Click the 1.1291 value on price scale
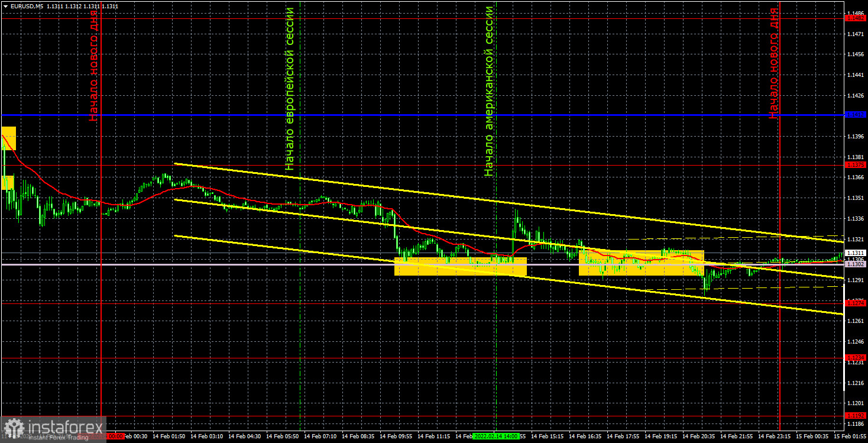Viewport: 868px width, 443px height. point(856,280)
